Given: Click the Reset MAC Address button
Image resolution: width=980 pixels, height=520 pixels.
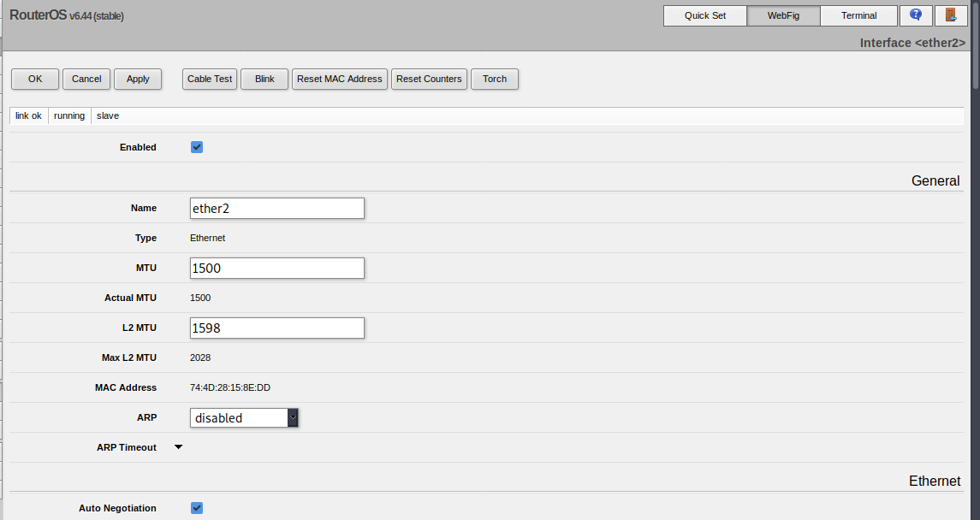Looking at the screenshot, I should (340, 79).
